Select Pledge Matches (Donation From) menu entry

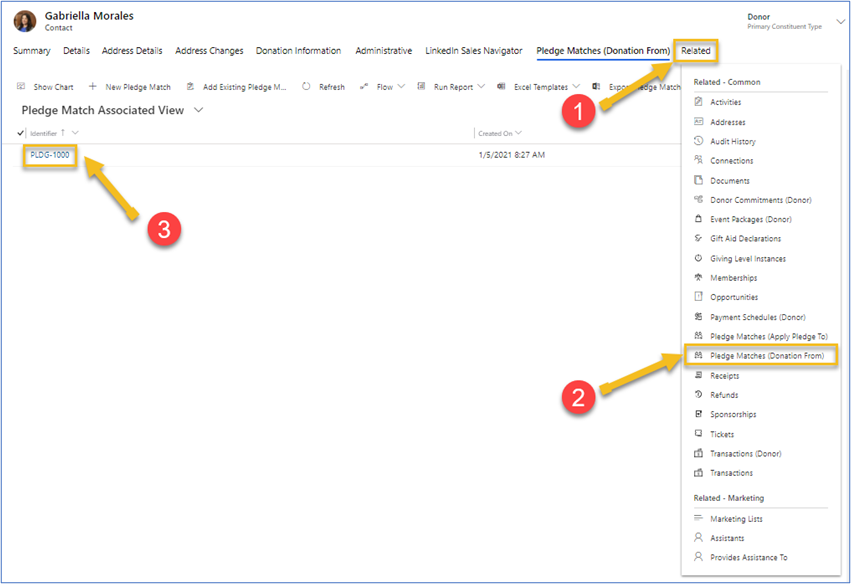click(760, 356)
